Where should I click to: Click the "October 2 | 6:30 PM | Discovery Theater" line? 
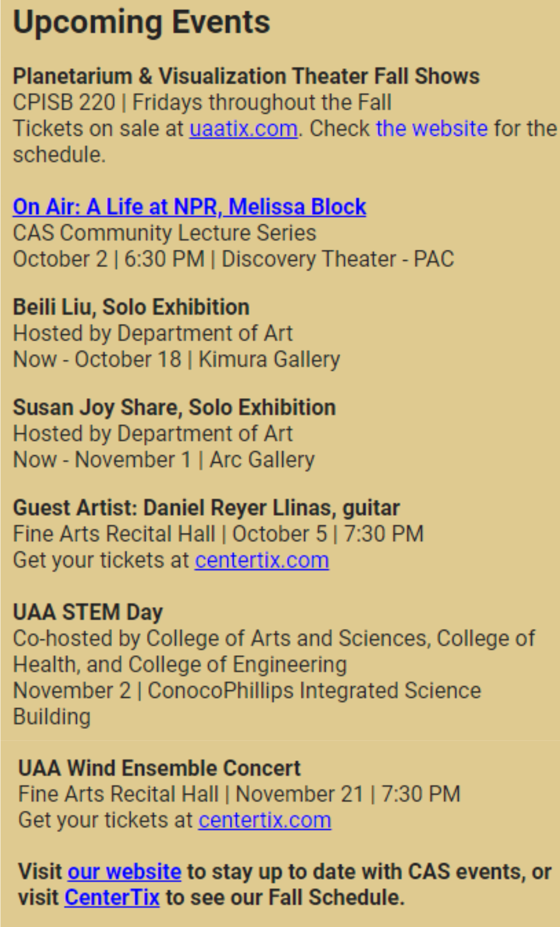[233, 259]
